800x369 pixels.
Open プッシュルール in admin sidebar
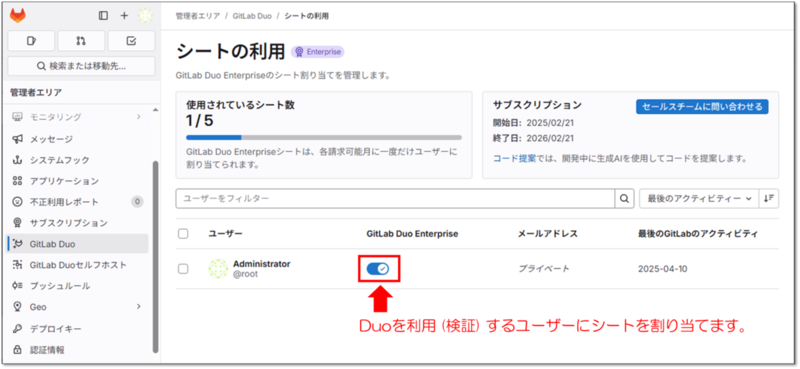coord(78,286)
